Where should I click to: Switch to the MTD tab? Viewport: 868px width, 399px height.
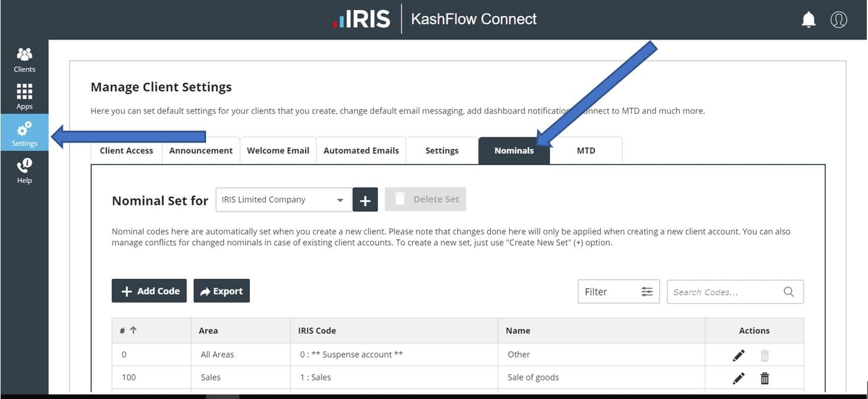(x=586, y=150)
